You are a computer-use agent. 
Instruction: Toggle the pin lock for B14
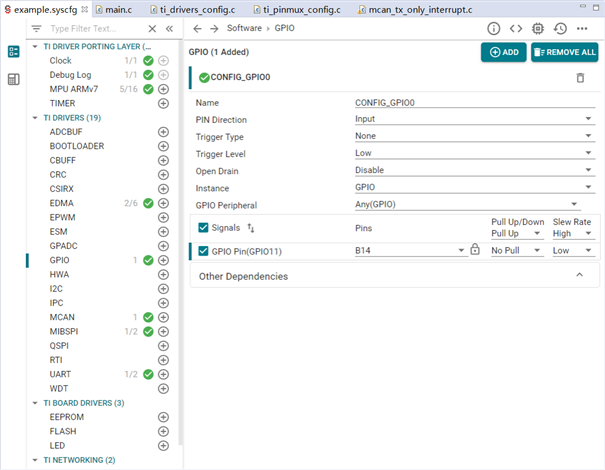pyautogui.click(x=475, y=250)
